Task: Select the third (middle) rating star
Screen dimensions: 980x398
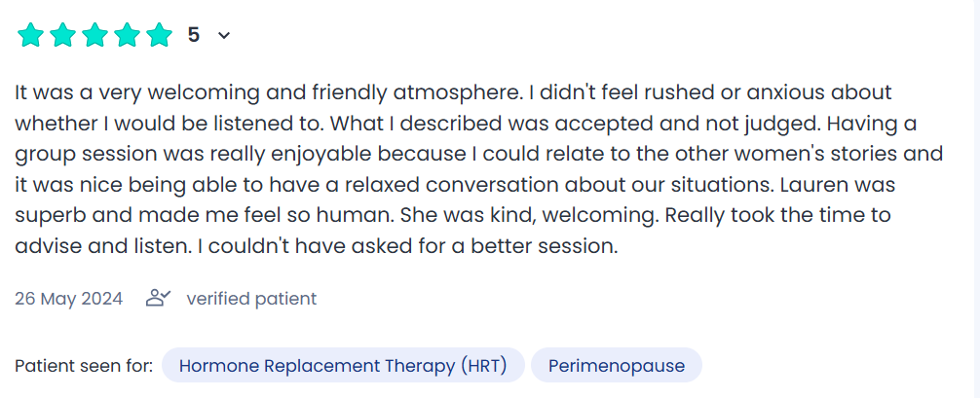Action: 94,35
